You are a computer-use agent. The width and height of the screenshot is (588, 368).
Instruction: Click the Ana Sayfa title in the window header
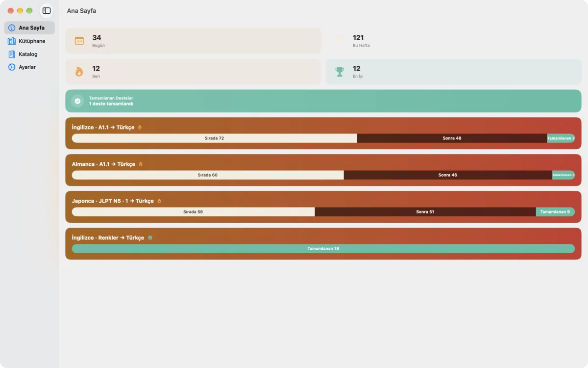[82, 11]
